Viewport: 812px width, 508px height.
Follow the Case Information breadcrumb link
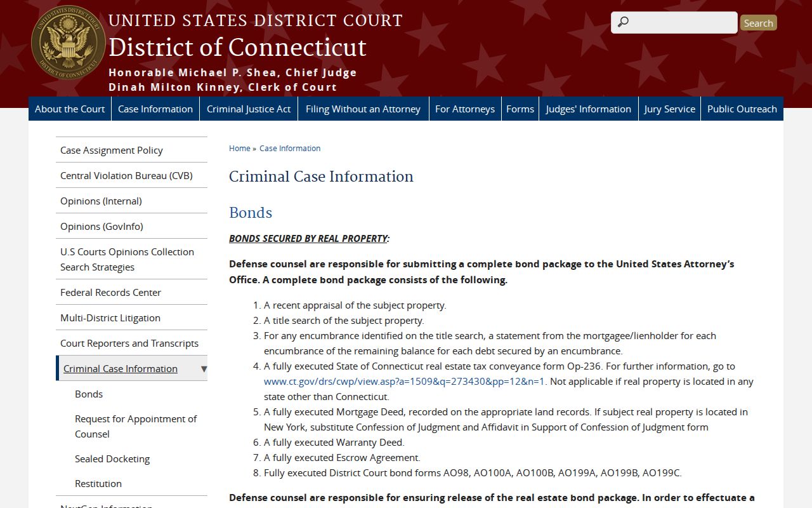[x=290, y=149]
